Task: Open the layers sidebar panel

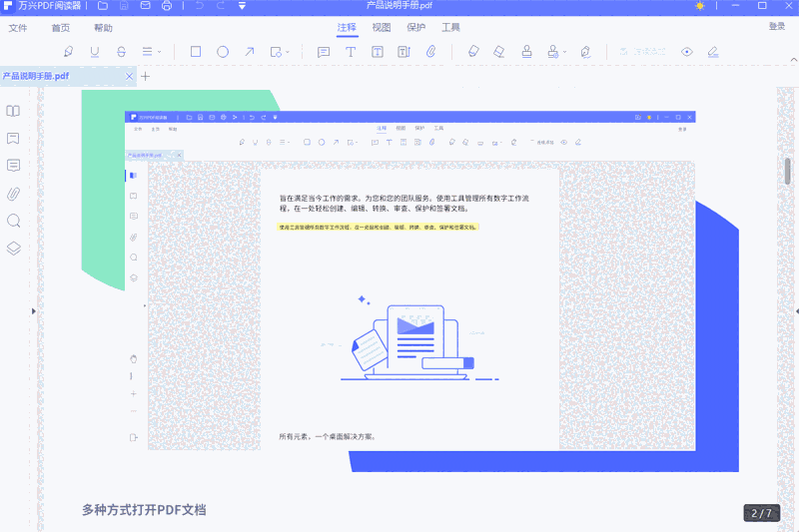Action: coord(14,249)
